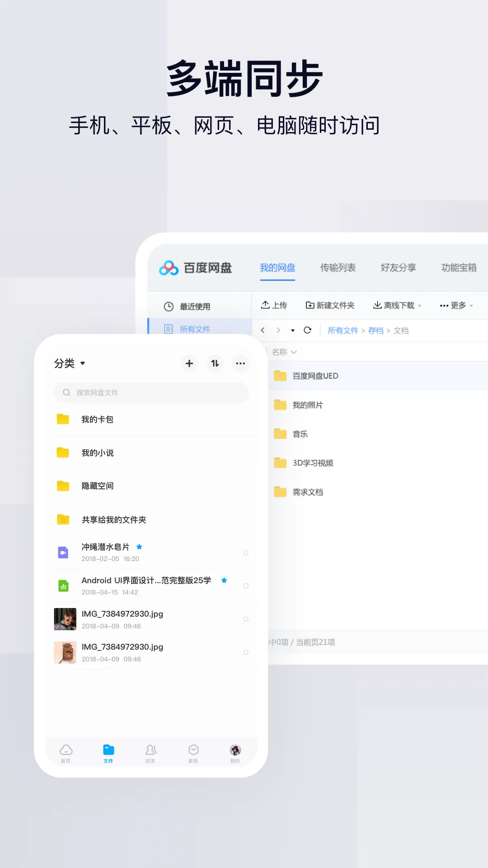Select the radio circle for first IMG_7384972930.jpg

(246, 619)
